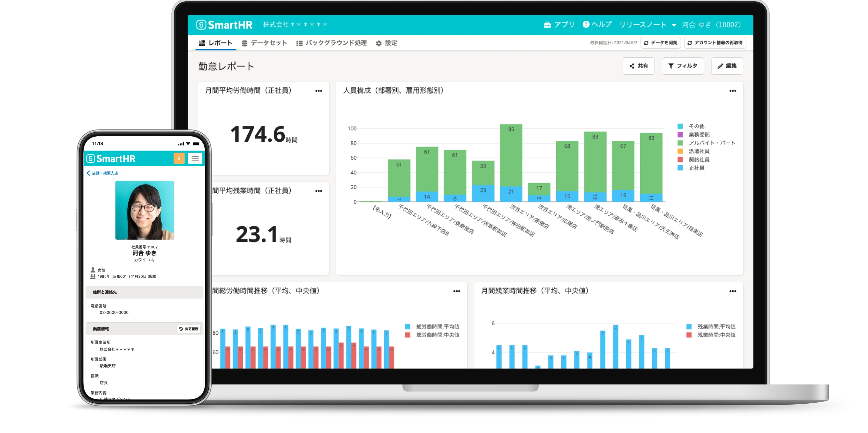Switch to the レポート tab

point(216,43)
